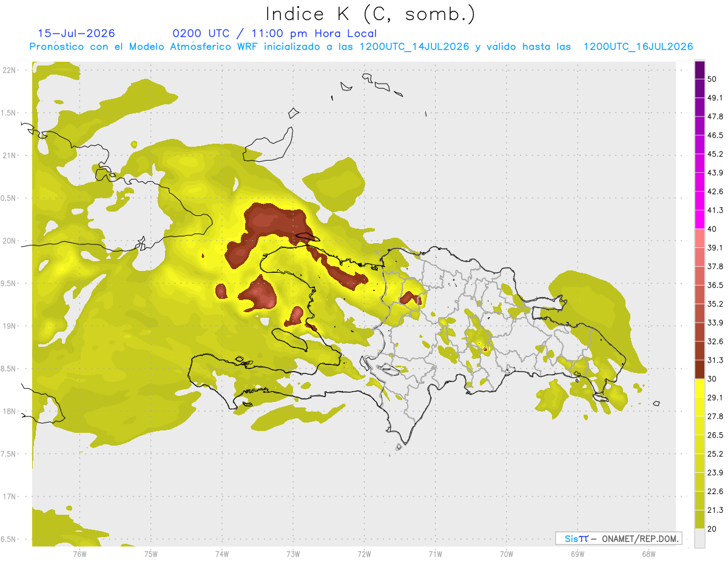The image size is (728, 562).
Task: Click the '32.6' colorbar label
Action: 715,341
